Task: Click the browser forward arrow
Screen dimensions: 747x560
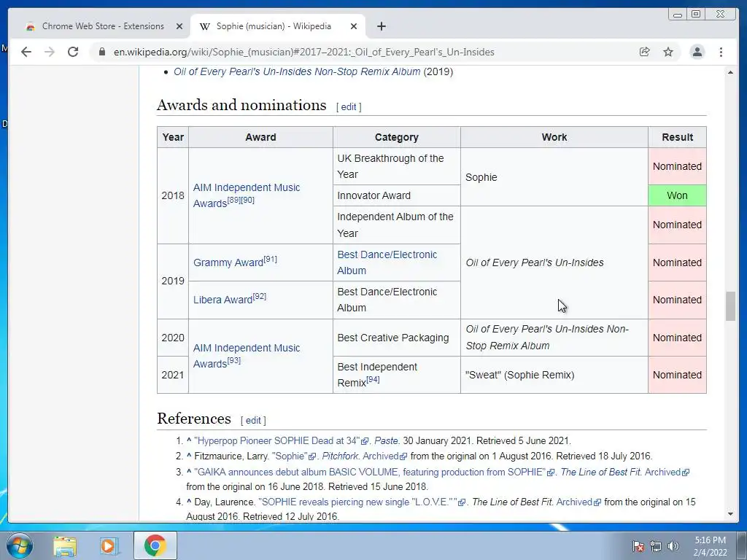Action: coord(50,52)
